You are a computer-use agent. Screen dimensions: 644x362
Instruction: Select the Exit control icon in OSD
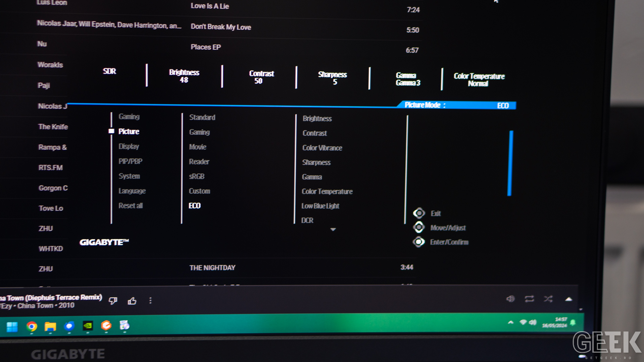click(x=419, y=213)
